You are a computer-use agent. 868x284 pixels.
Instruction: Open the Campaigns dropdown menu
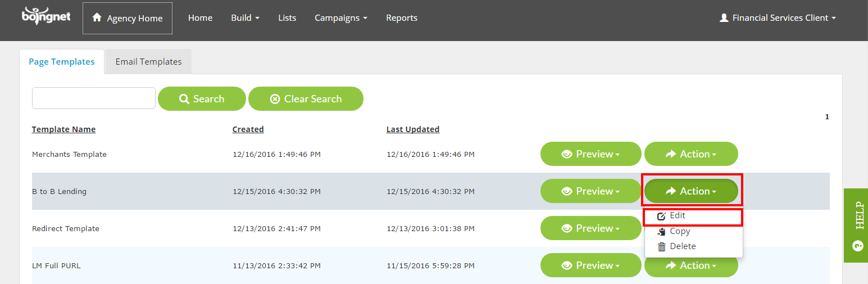341,18
